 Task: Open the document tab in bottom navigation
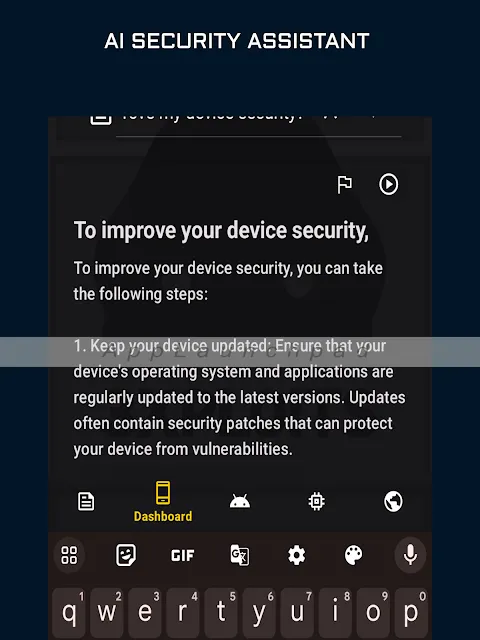(86, 501)
